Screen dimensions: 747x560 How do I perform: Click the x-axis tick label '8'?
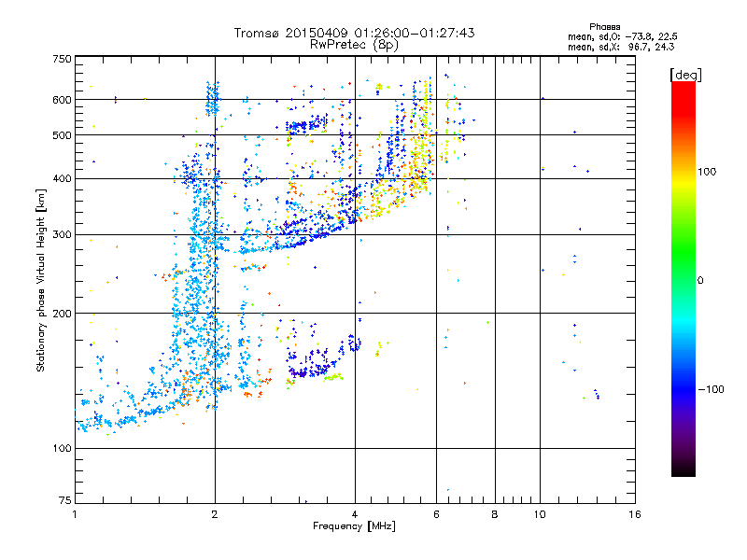[495, 514]
